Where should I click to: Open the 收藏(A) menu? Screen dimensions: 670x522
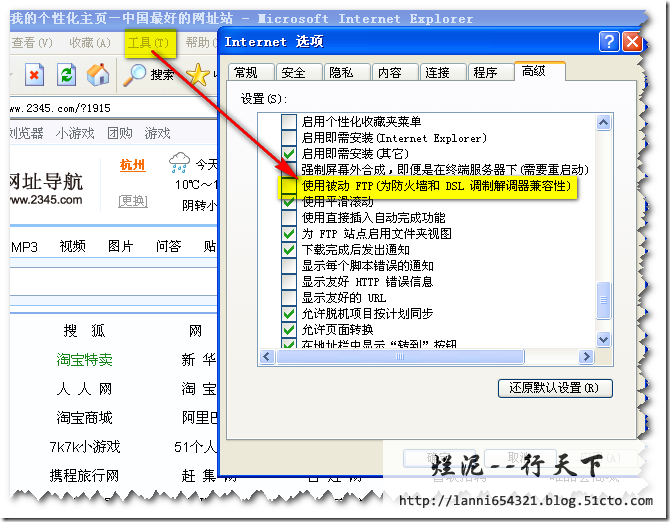pos(90,43)
